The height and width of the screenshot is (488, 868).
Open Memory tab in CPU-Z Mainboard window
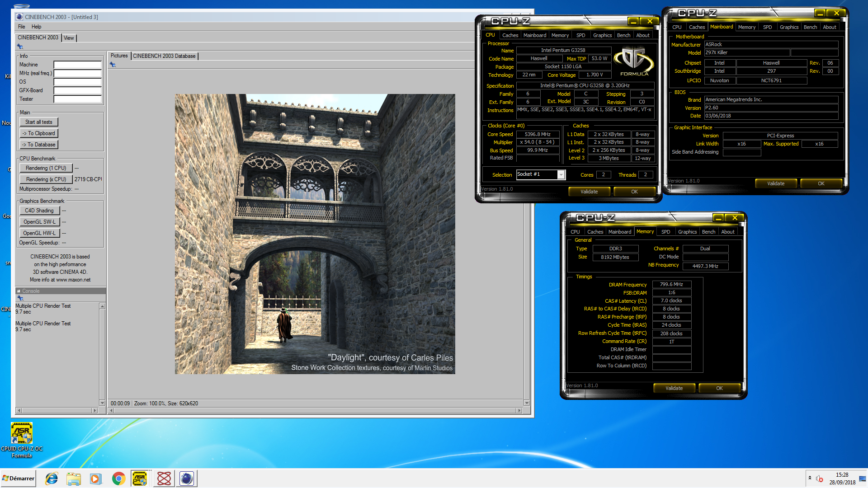(747, 27)
